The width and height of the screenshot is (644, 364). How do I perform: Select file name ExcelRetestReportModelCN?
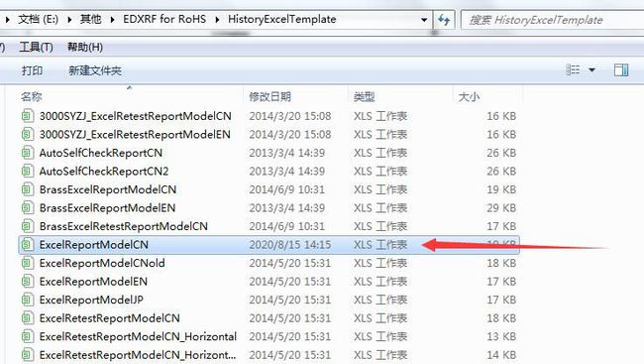point(110,318)
